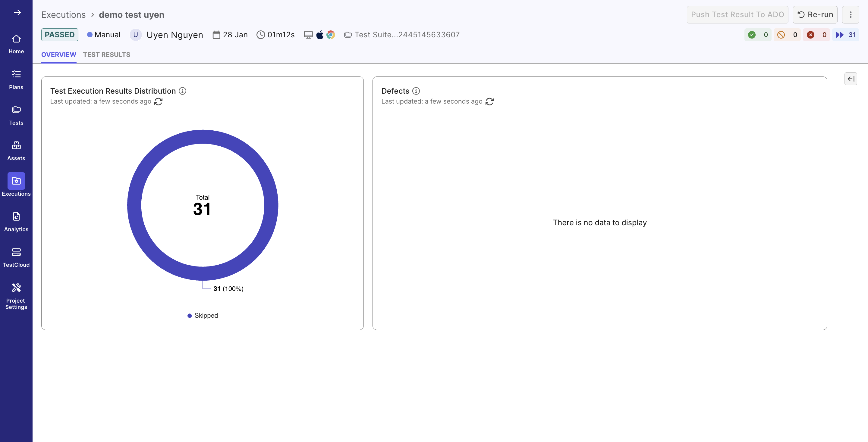This screenshot has width=868, height=442.
Task: Switch to the TEST RESULTS tab
Action: pyautogui.click(x=106, y=54)
